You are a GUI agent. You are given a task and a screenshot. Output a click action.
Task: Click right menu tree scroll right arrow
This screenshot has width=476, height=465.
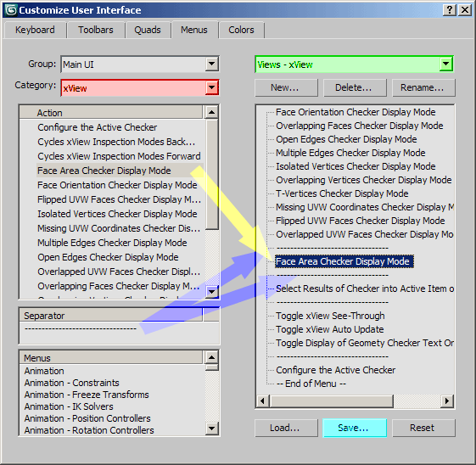447,401
